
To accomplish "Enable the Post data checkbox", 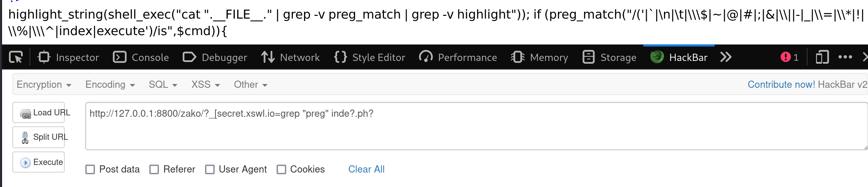I will pos(90,169).
